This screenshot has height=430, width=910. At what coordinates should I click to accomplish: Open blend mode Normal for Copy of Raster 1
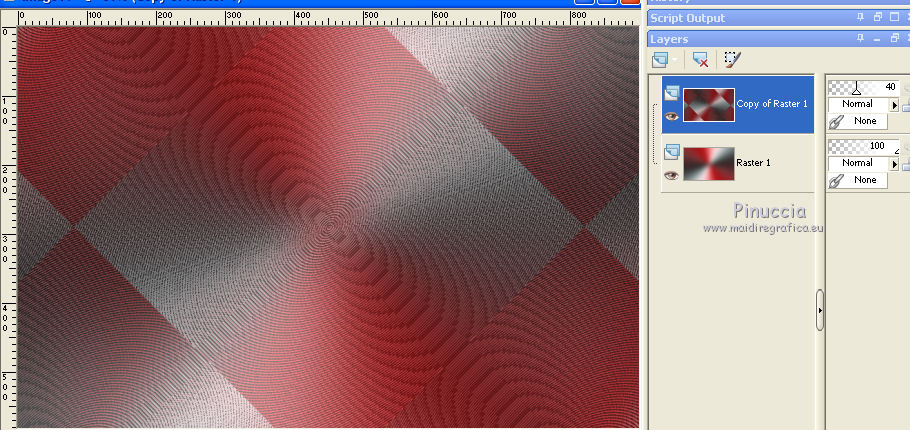tap(858, 104)
